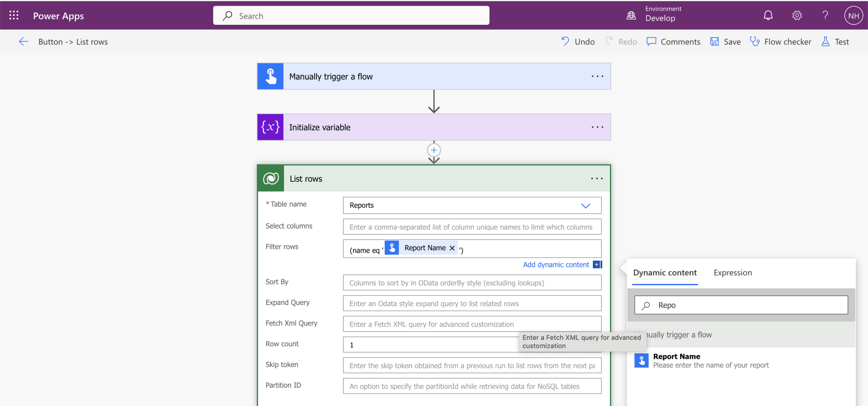Image resolution: width=868 pixels, height=406 pixels.
Task: Undo the last change
Action: 578,41
